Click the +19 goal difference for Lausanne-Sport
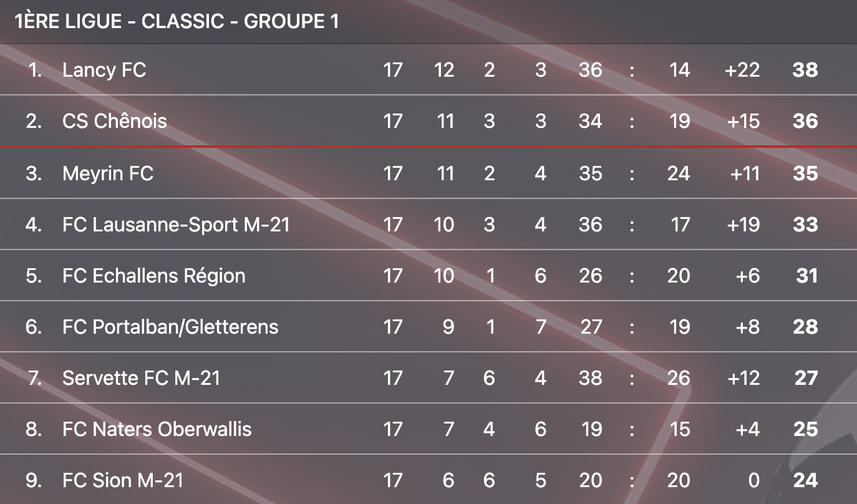The width and height of the screenshot is (857, 504). [743, 224]
